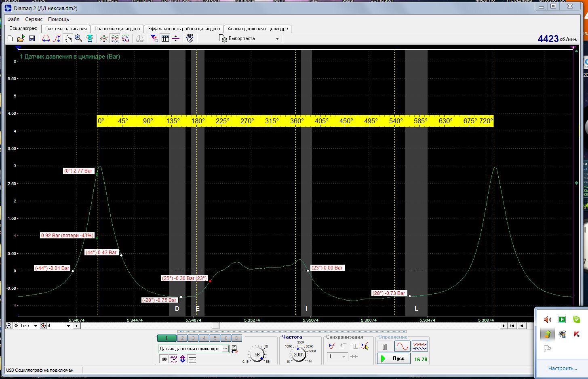Select channel 5 button

215,338
